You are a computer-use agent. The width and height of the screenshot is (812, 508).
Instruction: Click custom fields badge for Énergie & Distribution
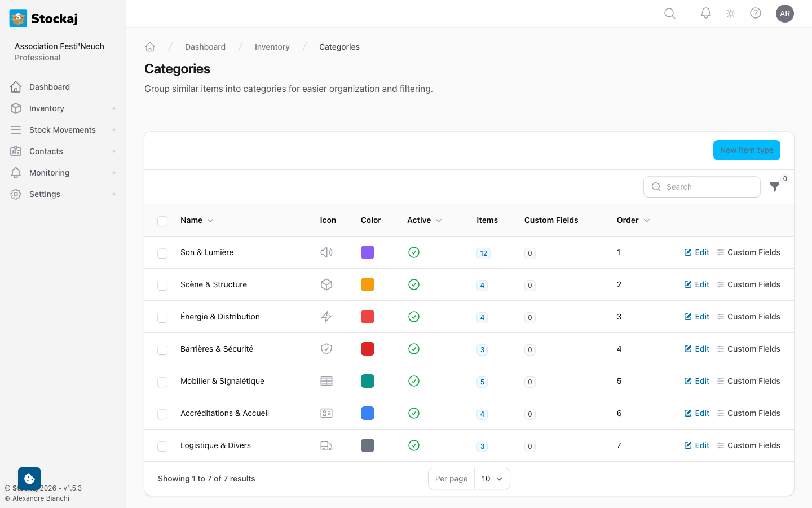[x=530, y=318]
